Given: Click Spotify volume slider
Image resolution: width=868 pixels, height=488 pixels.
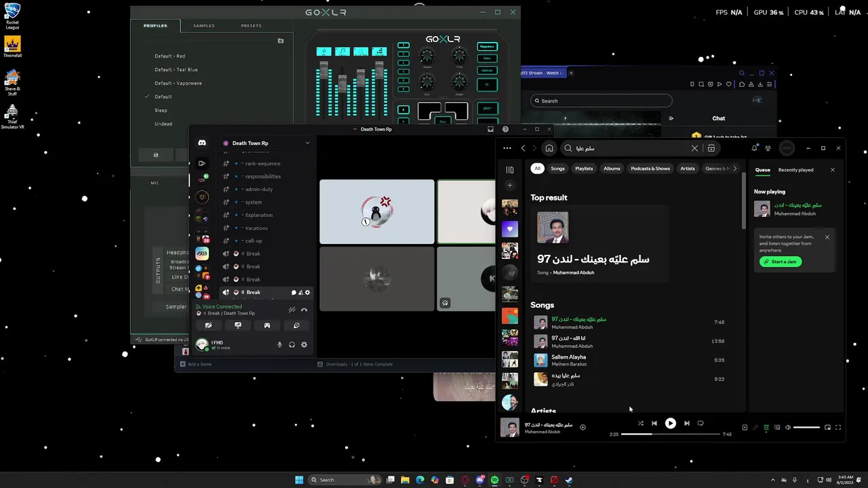Looking at the screenshot, I should (x=806, y=428).
